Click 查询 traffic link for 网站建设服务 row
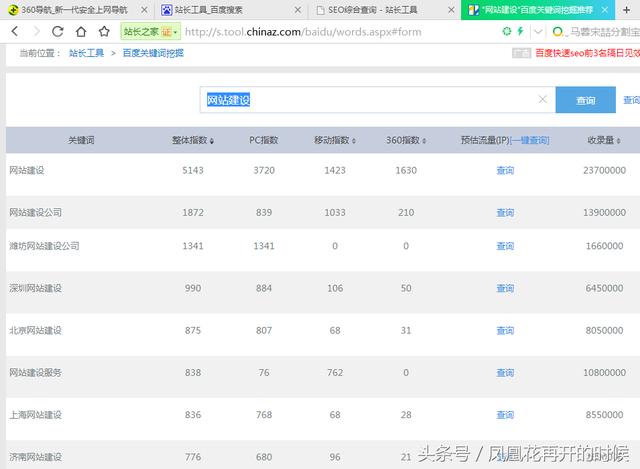This screenshot has width=640, height=469. click(505, 372)
